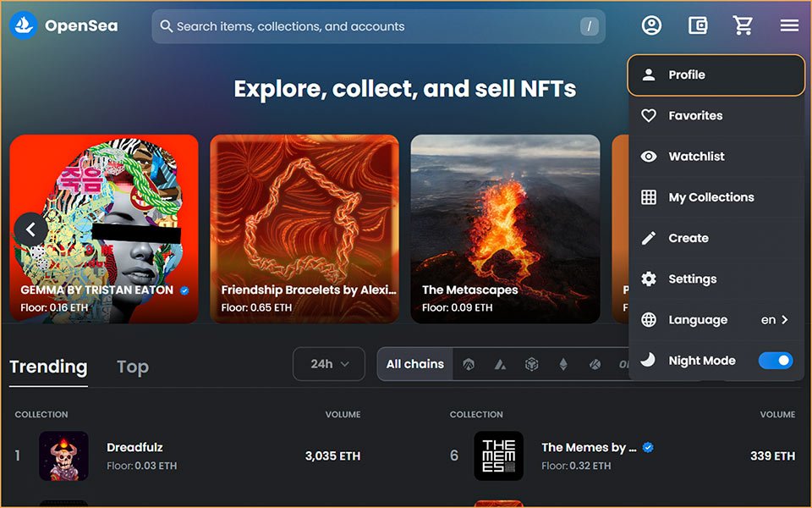Click the gear icon beside Settings
This screenshot has height=508, width=812.
(x=649, y=279)
